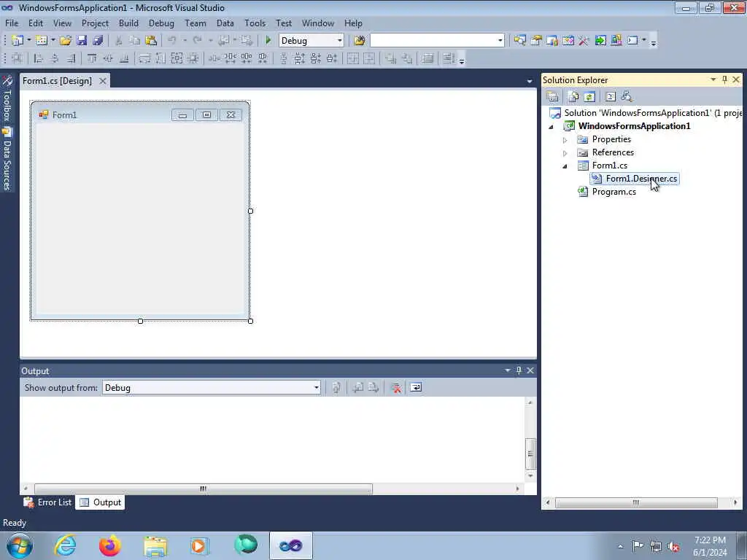Select the Form1.cs [Design] tab
The image size is (747, 560).
pos(57,81)
